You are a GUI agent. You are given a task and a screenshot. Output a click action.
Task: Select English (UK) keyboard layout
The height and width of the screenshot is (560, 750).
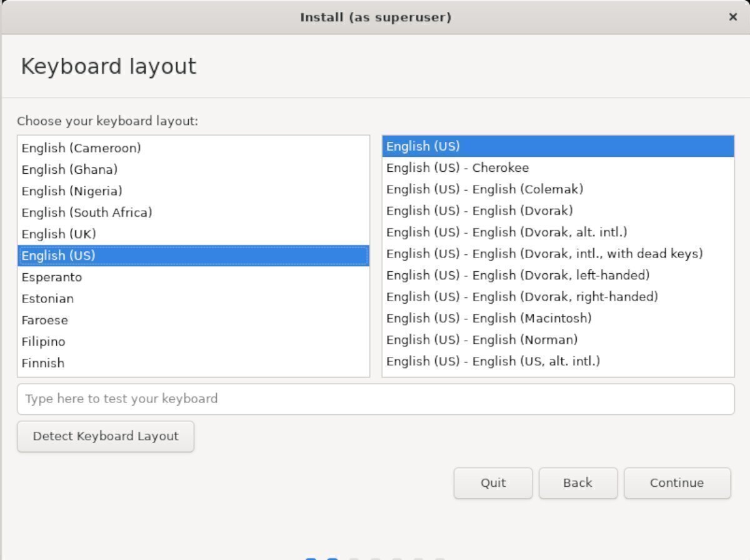tap(58, 234)
